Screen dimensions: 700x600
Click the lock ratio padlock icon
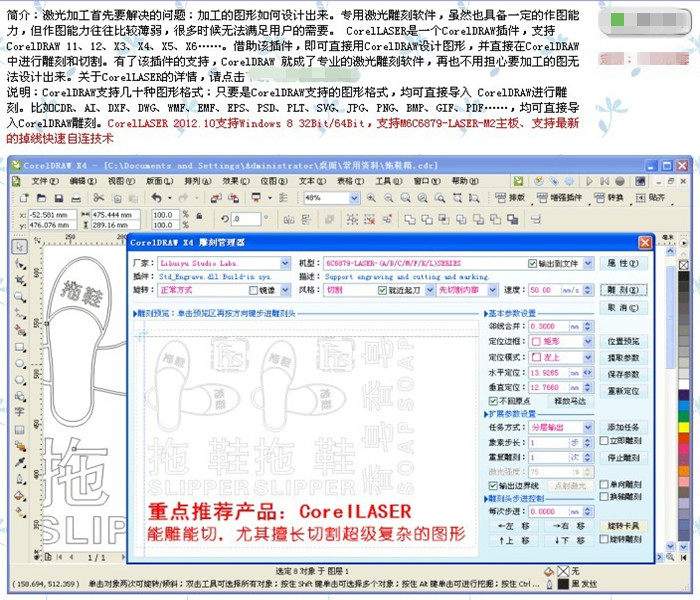coord(199,216)
